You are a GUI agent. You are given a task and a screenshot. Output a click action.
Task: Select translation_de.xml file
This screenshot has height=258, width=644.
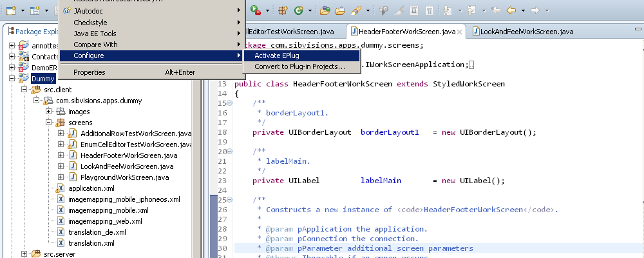(x=97, y=232)
